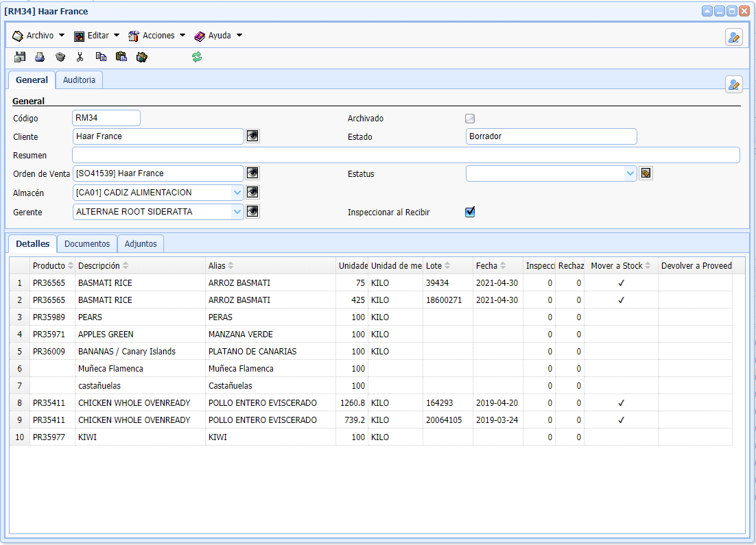
Task: Click the save (floppy disk) toolbar icon
Action: [20, 57]
